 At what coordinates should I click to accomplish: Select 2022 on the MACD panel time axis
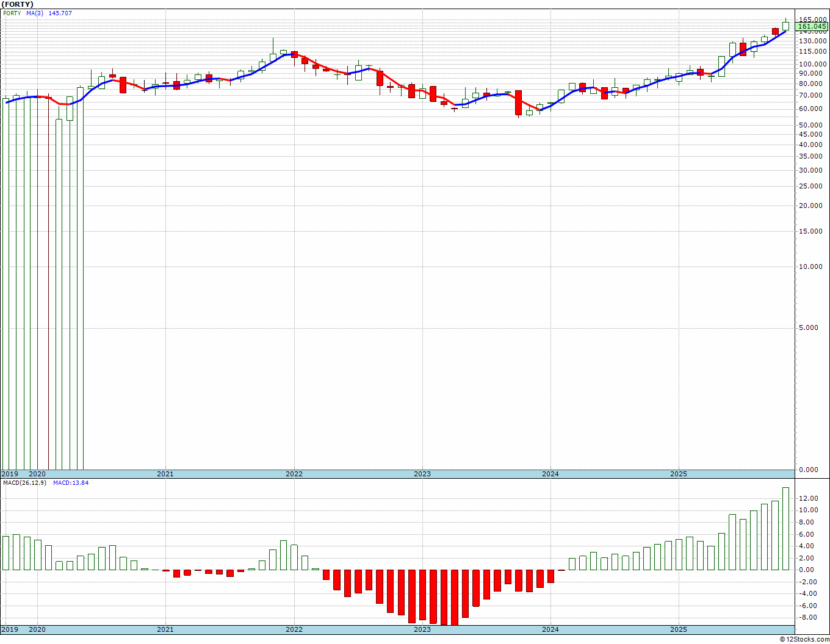click(x=294, y=629)
